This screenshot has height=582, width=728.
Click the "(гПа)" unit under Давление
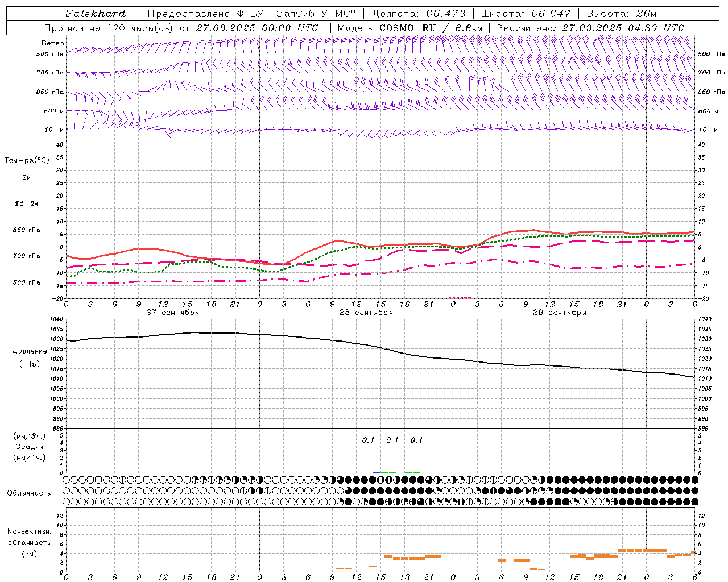click(30, 364)
